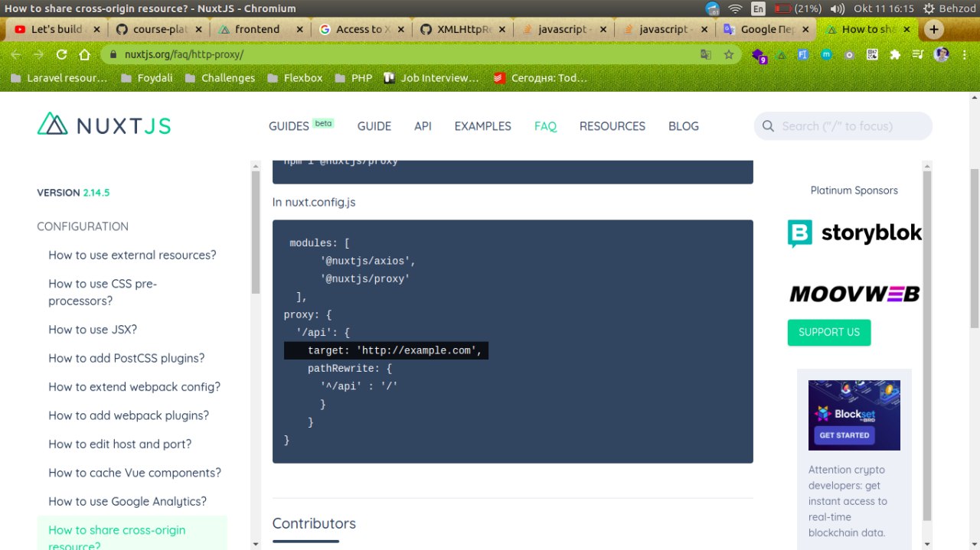The height and width of the screenshot is (550, 980).
Task: Open the Extensions puzzle menu
Action: click(x=895, y=55)
